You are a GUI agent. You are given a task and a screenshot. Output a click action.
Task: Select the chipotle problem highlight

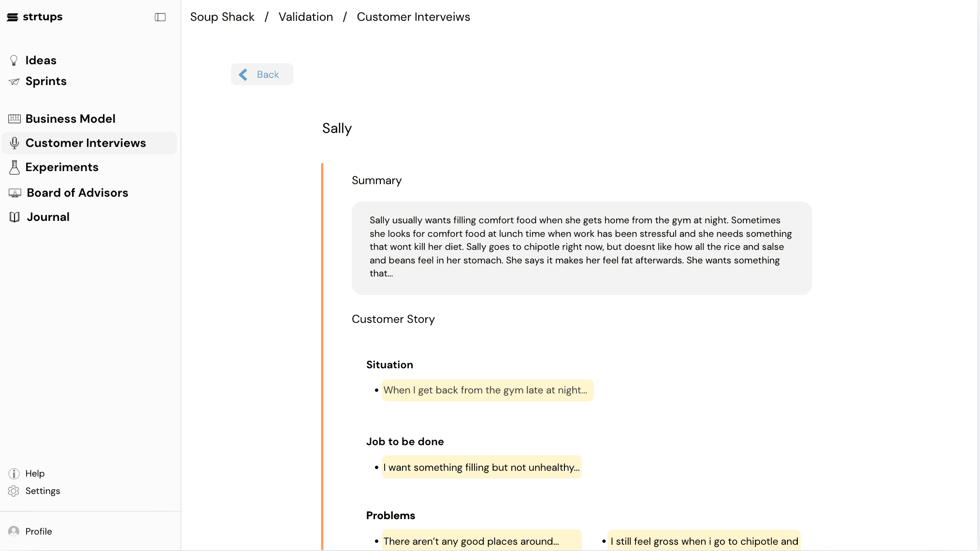pos(704,541)
